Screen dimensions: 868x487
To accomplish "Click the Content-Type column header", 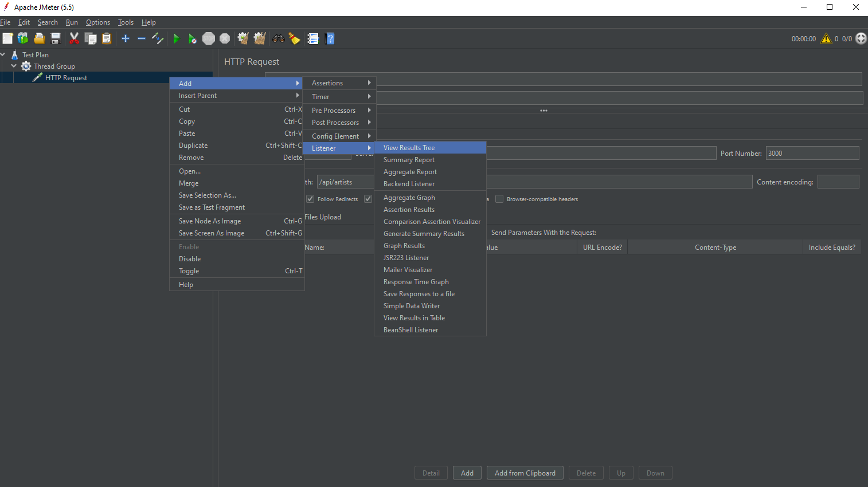I will point(715,248).
